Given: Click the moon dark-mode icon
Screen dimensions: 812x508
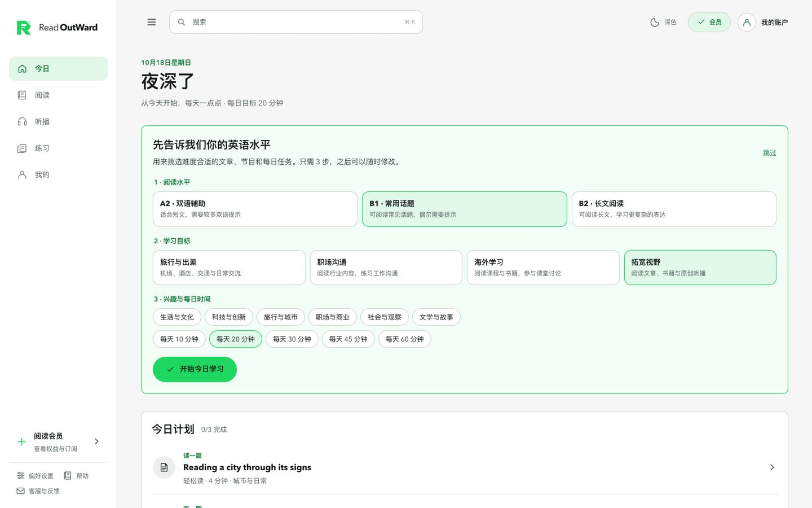Looking at the screenshot, I should pyautogui.click(x=655, y=22).
